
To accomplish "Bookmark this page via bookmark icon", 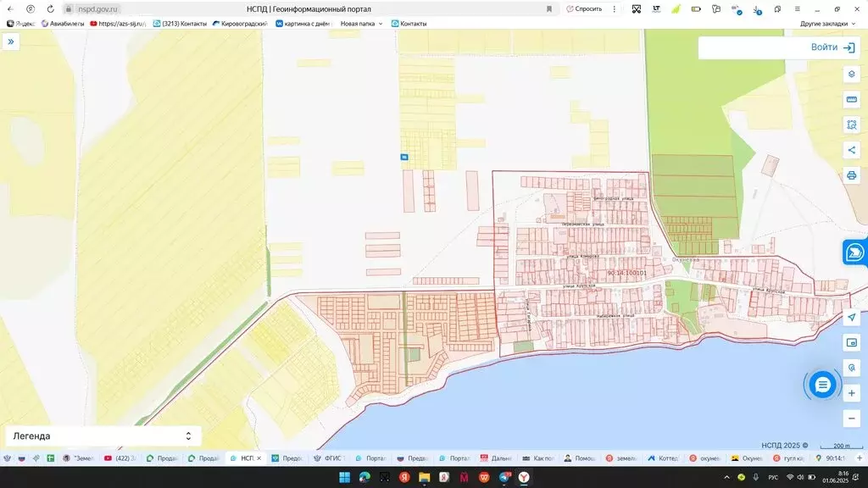I will coord(549,8).
